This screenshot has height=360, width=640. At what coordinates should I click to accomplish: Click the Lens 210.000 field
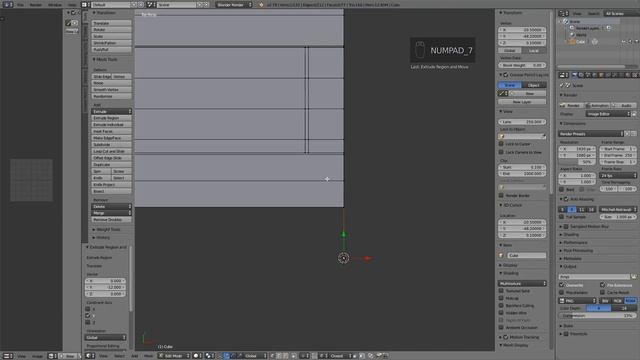pos(522,122)
